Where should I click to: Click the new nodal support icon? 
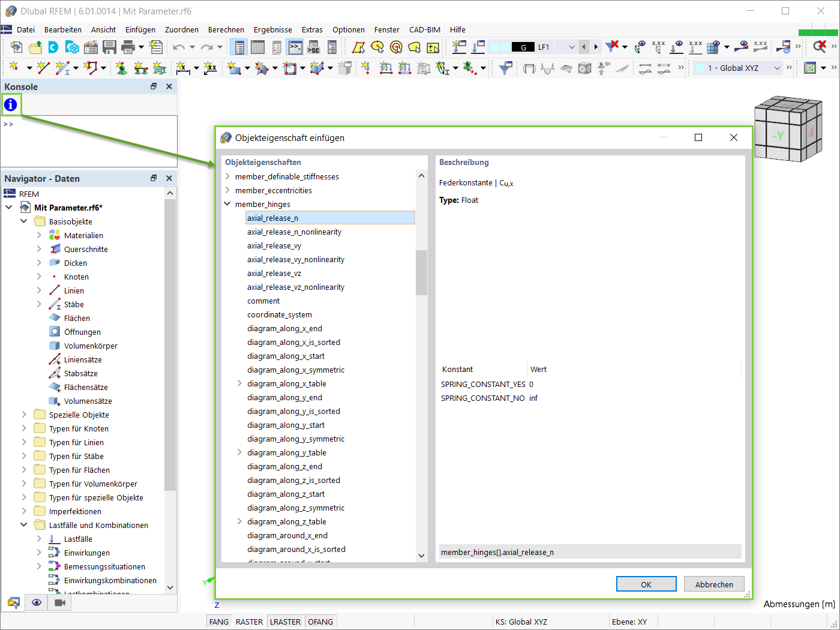tap(121, 68)
